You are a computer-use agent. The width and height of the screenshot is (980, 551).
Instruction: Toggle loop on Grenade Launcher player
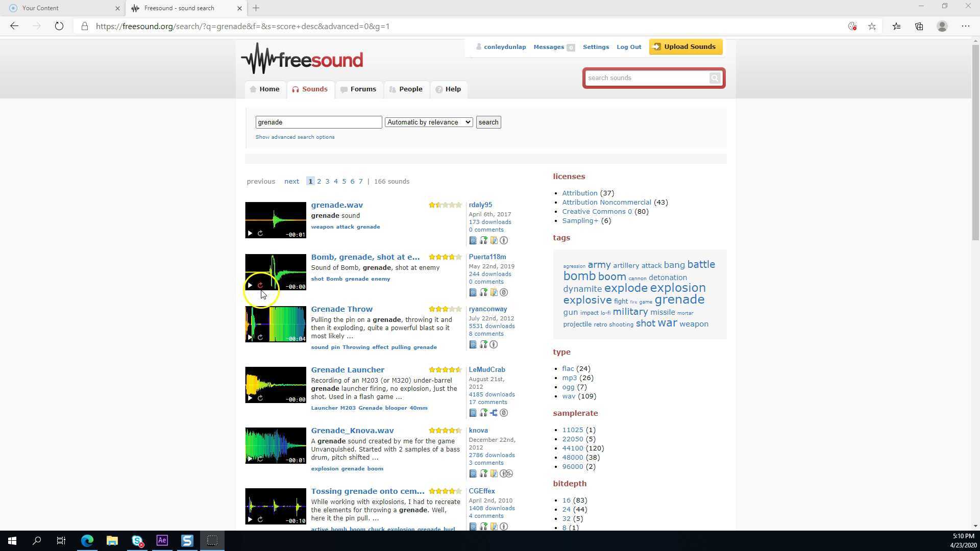click(260, 398)
